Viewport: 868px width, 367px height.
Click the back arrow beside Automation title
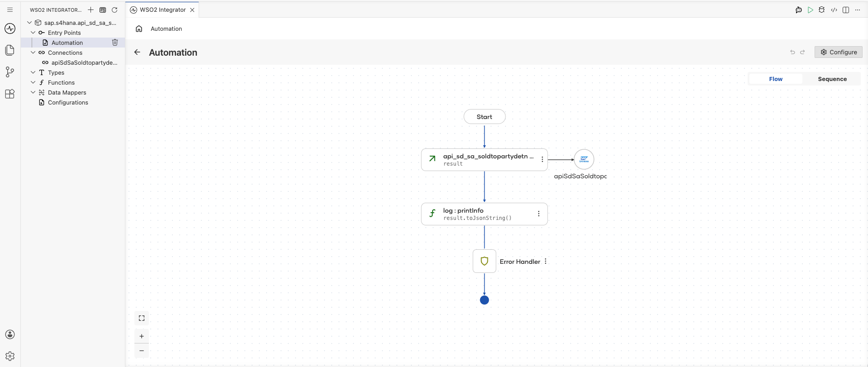point(137,52)
